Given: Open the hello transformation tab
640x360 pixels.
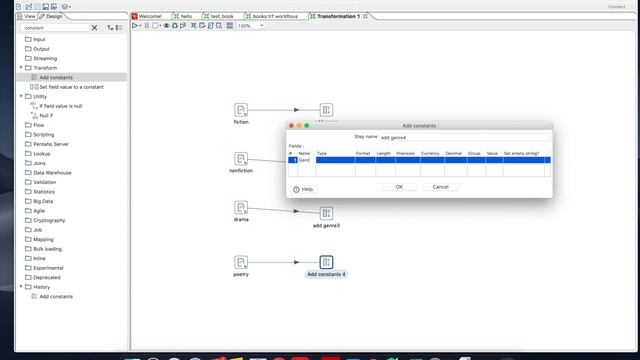Looking at the screenshot, I should (x=183, y=16).
